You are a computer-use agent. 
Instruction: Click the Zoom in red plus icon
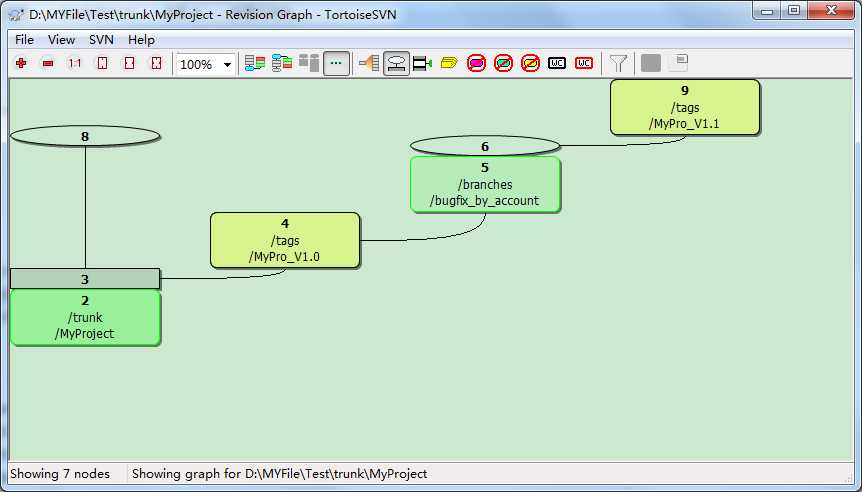[21, 64]
